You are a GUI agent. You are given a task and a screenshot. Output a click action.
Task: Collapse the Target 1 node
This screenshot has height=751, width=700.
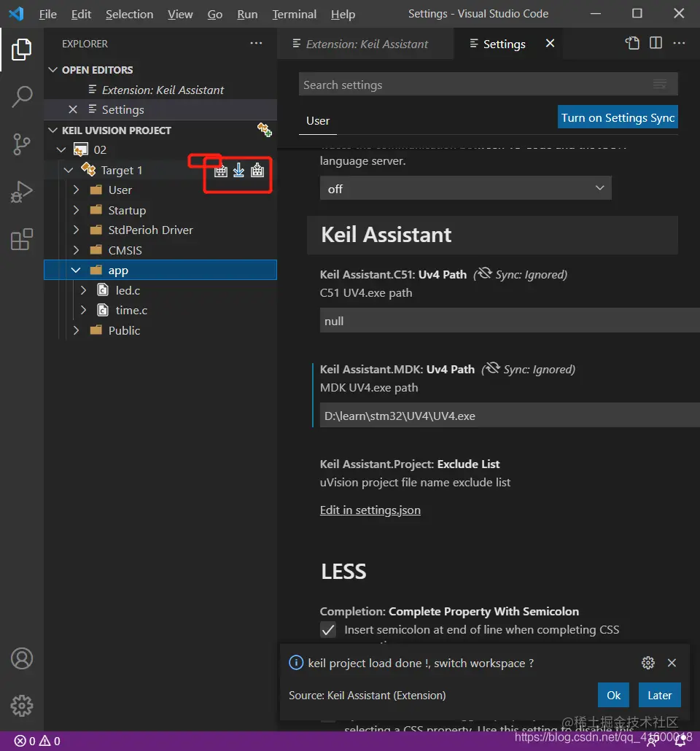[69, 170]
